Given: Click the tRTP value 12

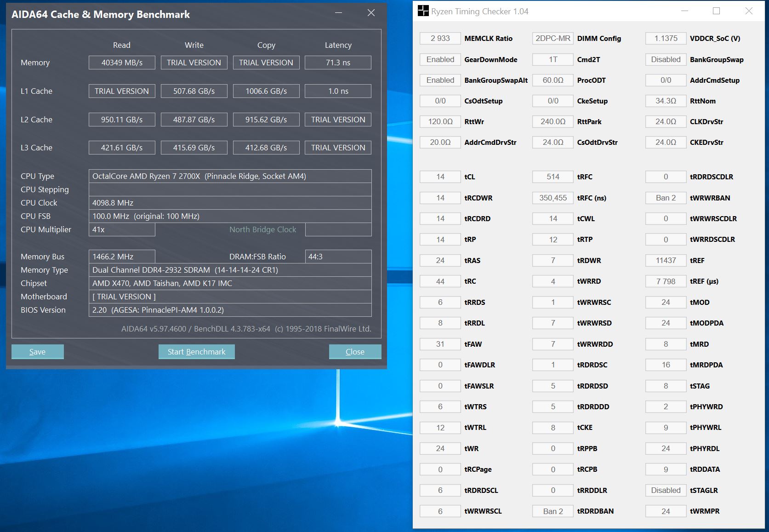Looking at the screenshot, I should click(553, 240).
